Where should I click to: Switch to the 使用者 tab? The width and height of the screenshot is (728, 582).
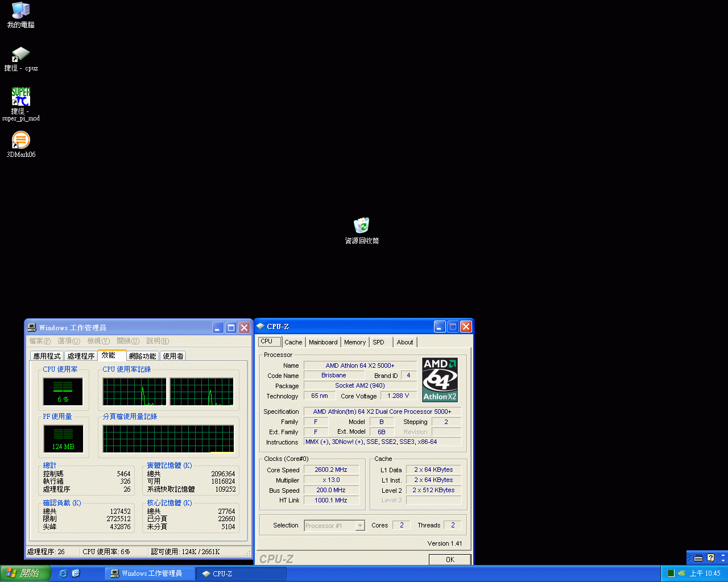coord(173,356)
